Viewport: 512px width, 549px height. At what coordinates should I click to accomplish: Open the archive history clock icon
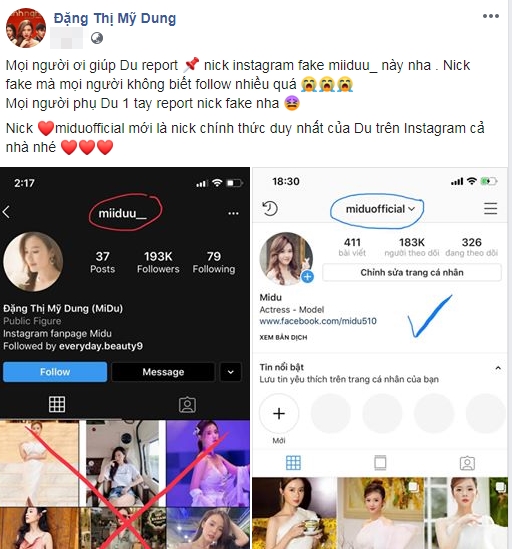pyautogui.click(x=270, y=209)
